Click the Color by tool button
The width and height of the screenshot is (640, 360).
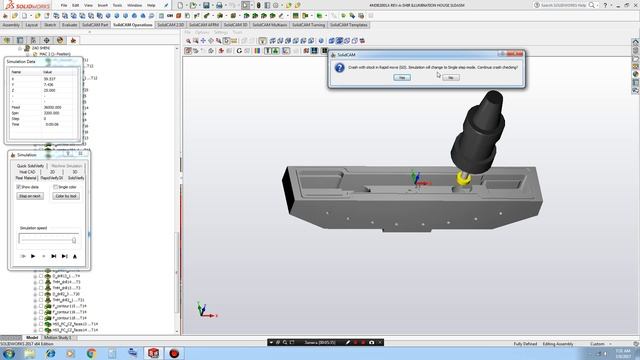pyautogui.click(x=66, y=196)
